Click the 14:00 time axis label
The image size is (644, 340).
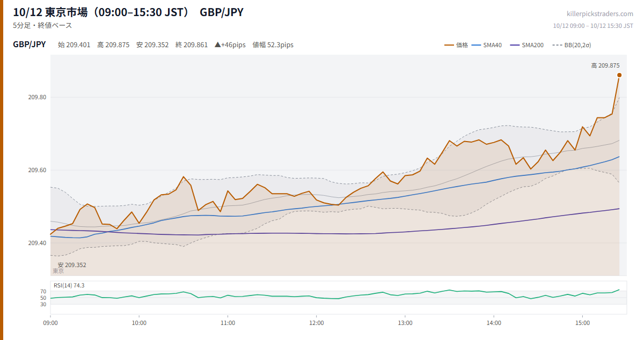click(494, 323)
